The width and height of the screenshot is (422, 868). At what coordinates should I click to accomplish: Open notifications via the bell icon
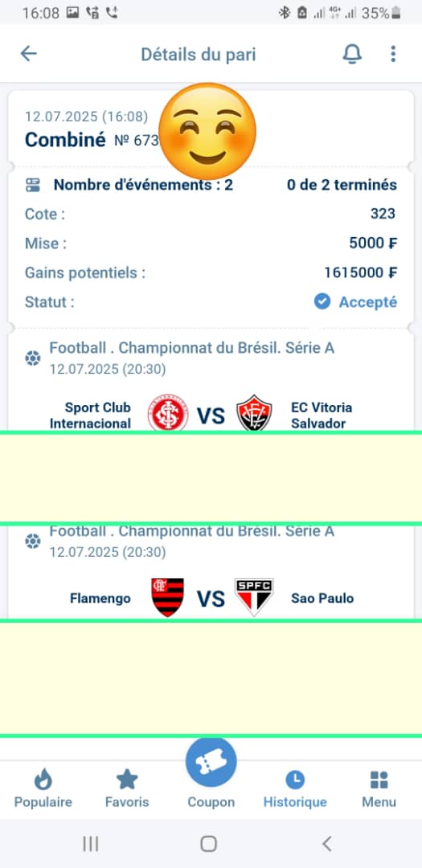tap(352, 54)
